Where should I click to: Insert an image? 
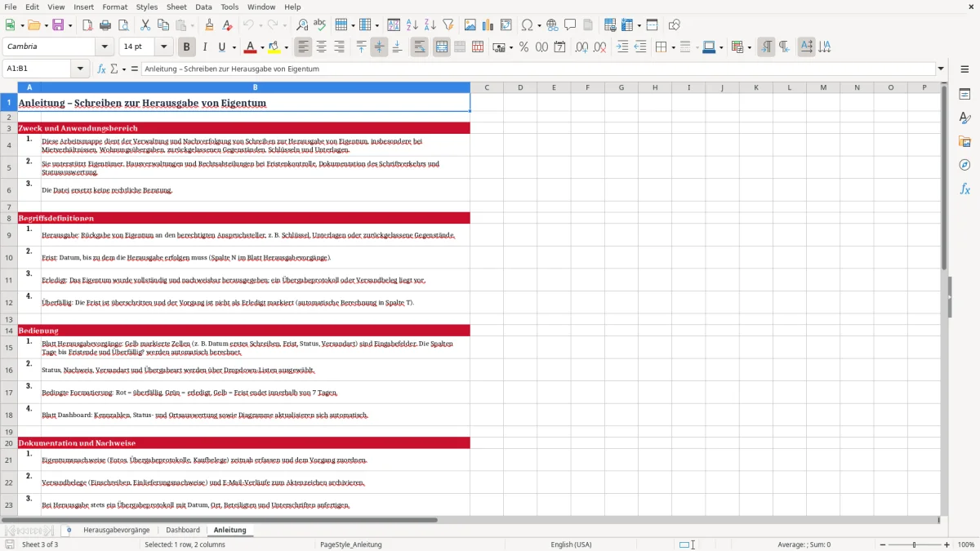pyautogui.click(x=470, y=25)
